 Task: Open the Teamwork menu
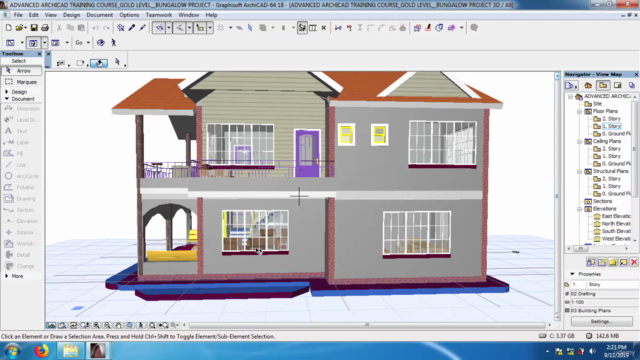[x=159, y=15]
